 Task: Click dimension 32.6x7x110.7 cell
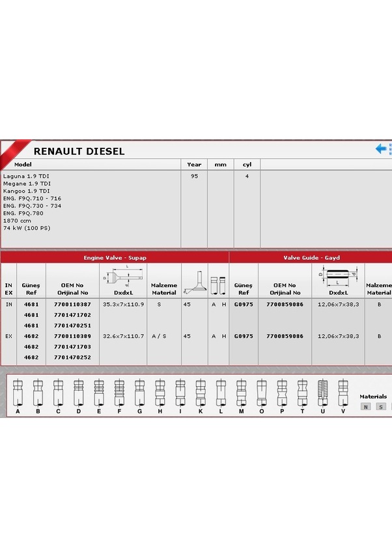pyautogui.click(x=123, y=336)
